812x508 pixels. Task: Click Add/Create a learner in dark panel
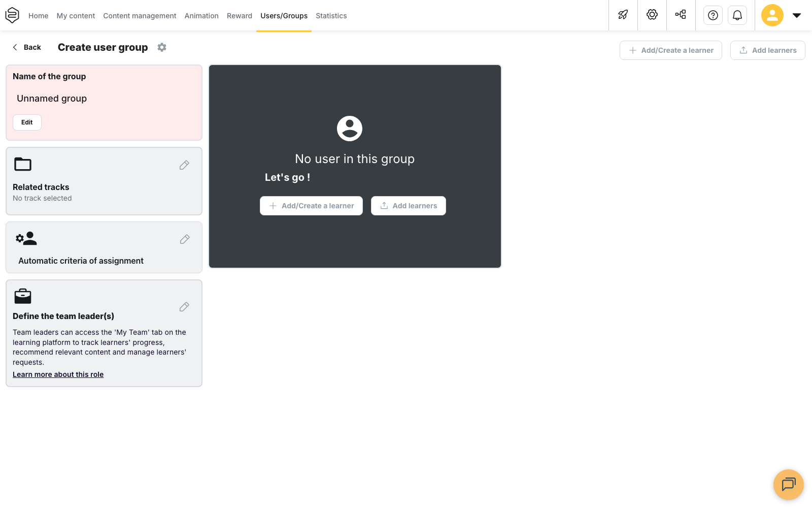tap(312, 206)
